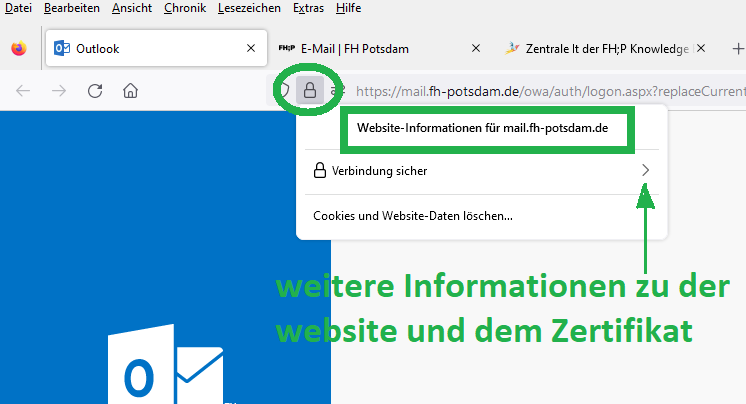The height and width of the screenshot is (404, 746).
Task: Click Cookies und Website-Daten löschen
Action: click(413, 215)
